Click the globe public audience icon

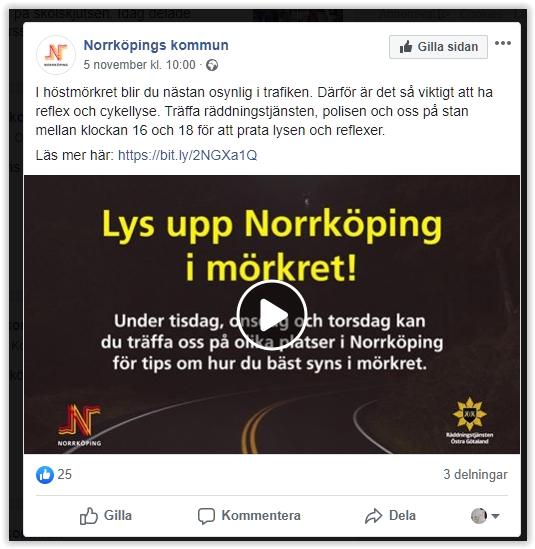coord(212,65)
